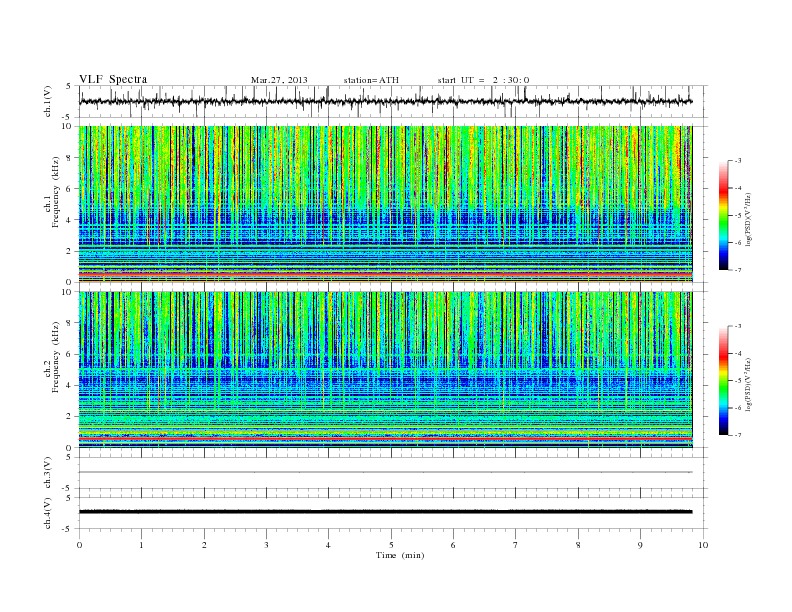Click the ch.1 color bar "log(PSD)(V²/Hz)" label
Screen dimensions: 792x612
749,219
